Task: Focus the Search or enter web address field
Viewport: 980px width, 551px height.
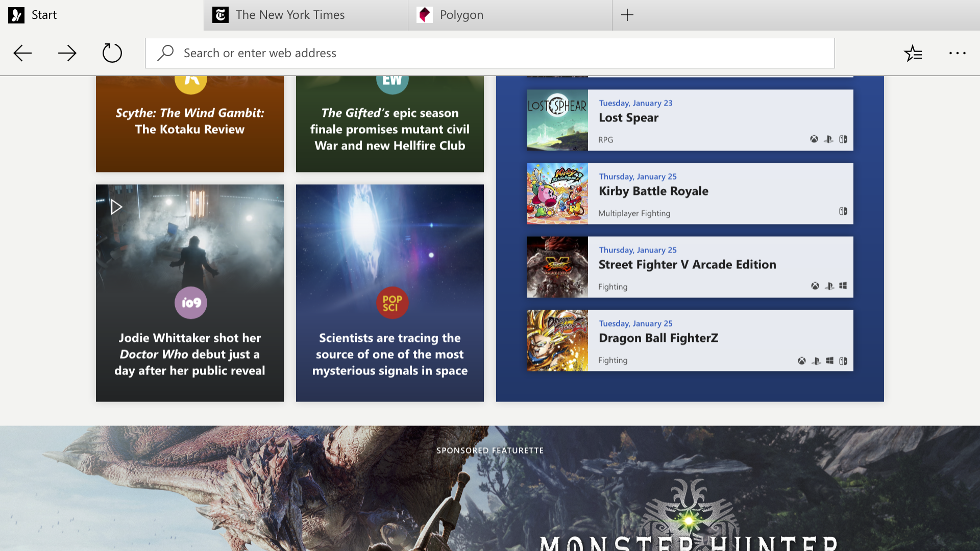Action: coord(490,53)
